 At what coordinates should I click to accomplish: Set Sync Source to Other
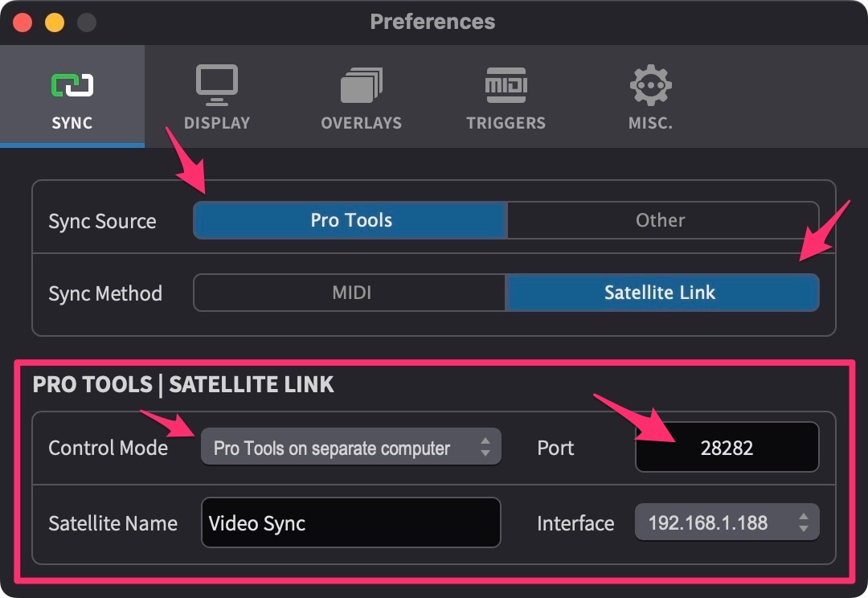point(662,220)
